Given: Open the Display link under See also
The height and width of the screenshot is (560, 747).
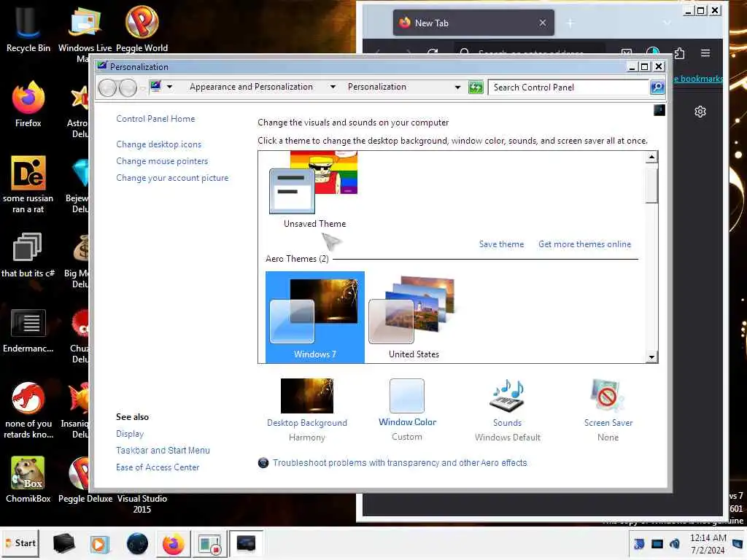Looking at the screenshot, I should [130, 434].
